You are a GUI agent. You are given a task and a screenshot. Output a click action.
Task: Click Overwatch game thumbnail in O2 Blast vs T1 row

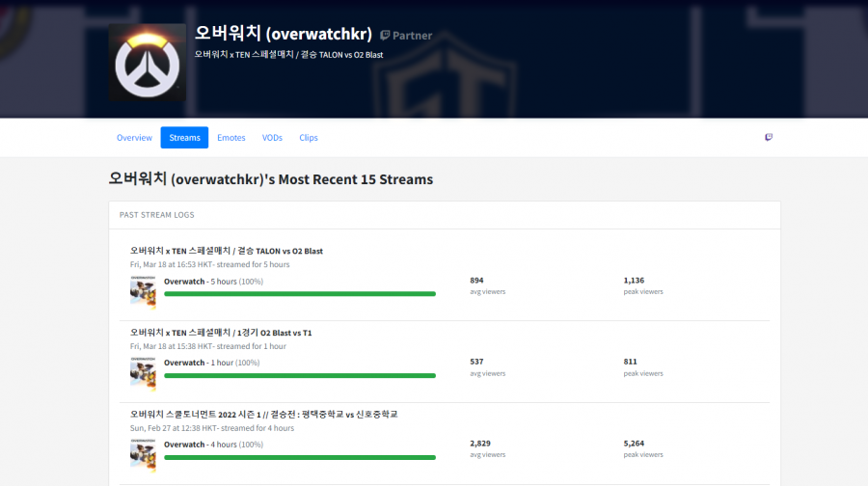click(x=143, y=373)
